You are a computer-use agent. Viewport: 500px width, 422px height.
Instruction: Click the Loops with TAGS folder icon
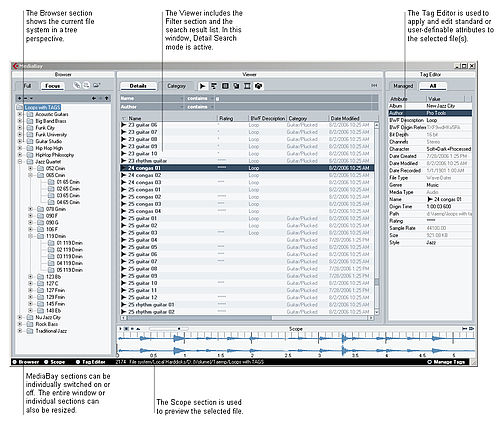20,107
